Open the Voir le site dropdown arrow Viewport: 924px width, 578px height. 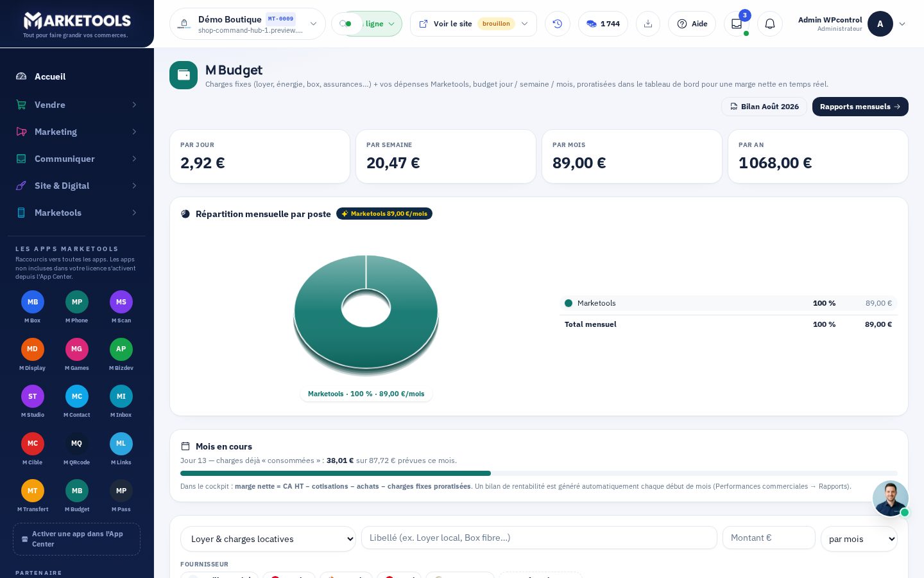[524, 24]
